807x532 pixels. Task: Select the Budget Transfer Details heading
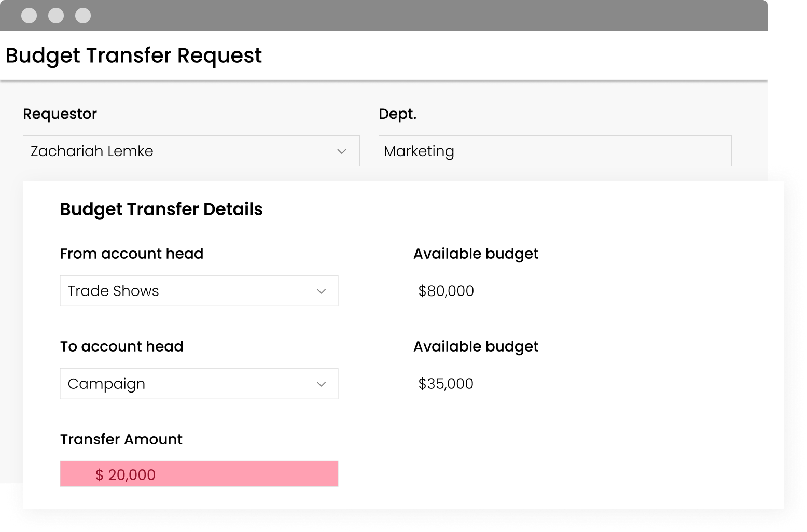161,209
